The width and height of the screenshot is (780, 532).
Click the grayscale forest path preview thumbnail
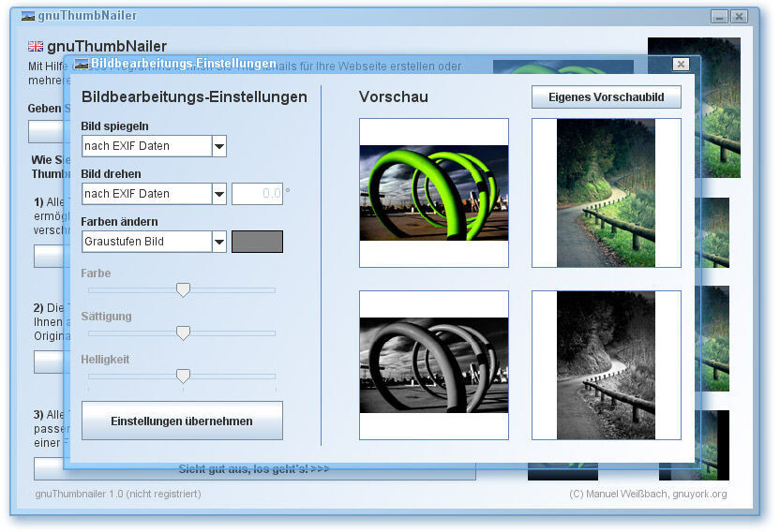pyautogui.click(x=607, y=365)
